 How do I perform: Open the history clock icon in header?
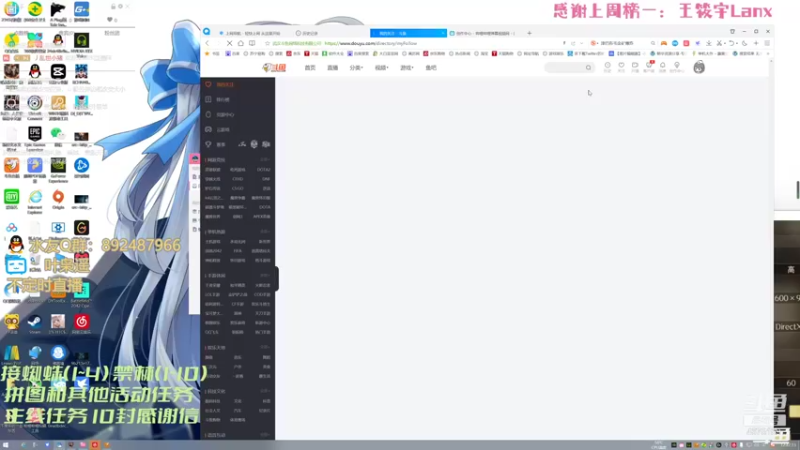[607, 66]
